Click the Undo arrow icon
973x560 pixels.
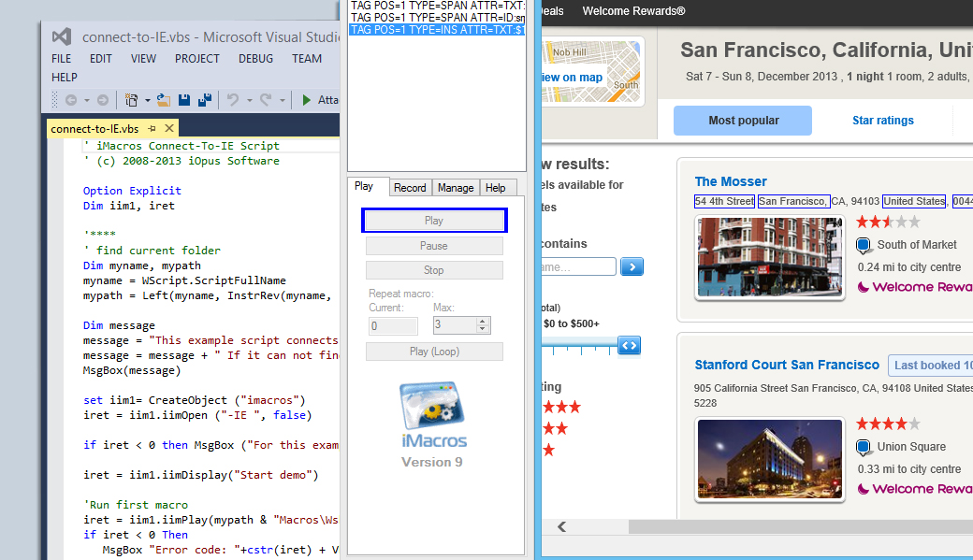(x=233, y=100)
